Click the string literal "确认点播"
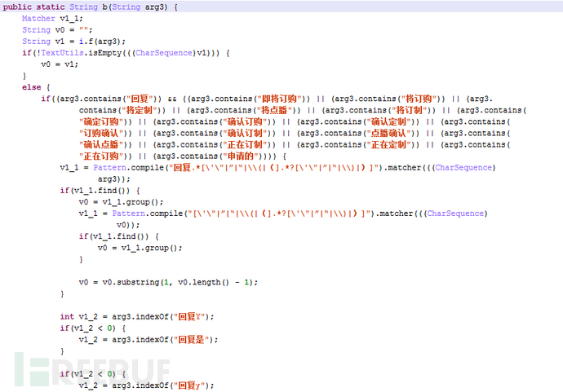The height and width of the screenshot is (392, 563). [x=101, y=144]
